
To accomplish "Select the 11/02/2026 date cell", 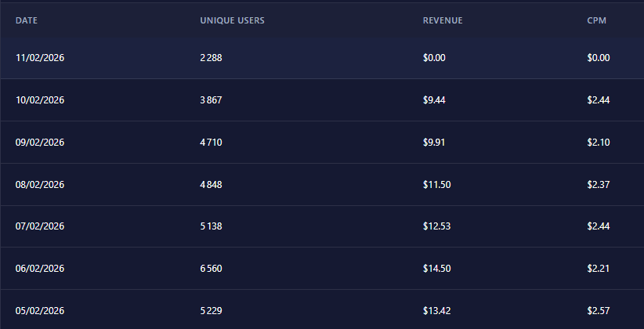I will coord(40,57).
